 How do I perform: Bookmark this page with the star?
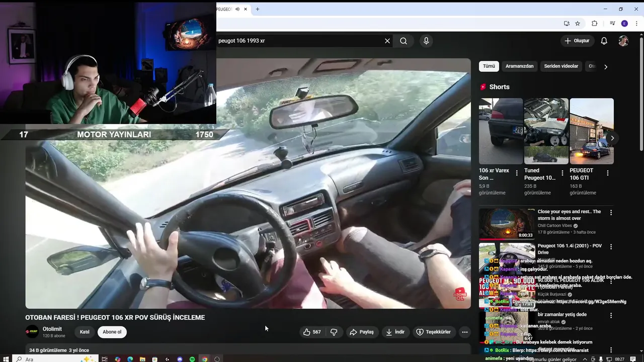click(578, 23)
